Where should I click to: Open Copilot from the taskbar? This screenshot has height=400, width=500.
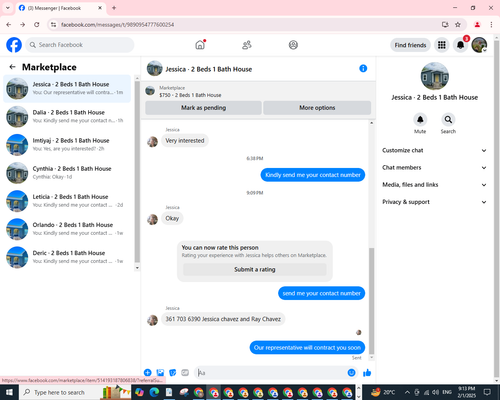(139, 392)
